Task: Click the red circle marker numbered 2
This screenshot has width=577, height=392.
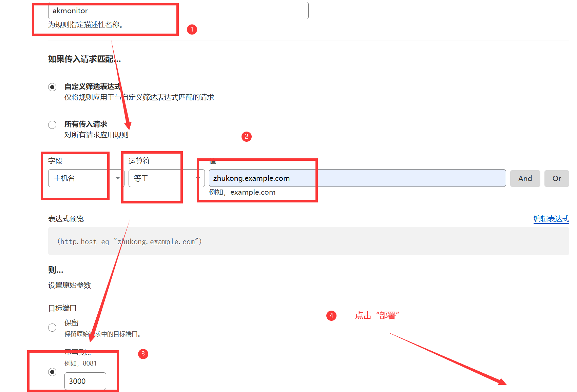Action: (247, 137)
